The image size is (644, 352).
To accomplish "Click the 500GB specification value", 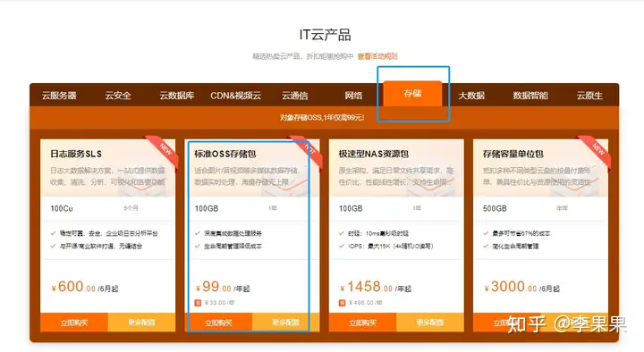I will click(x=495, y=208).
